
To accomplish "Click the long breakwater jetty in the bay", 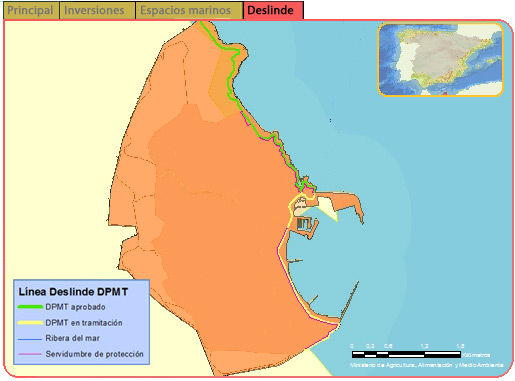I will pyautogui.click(x=349, y=300).
